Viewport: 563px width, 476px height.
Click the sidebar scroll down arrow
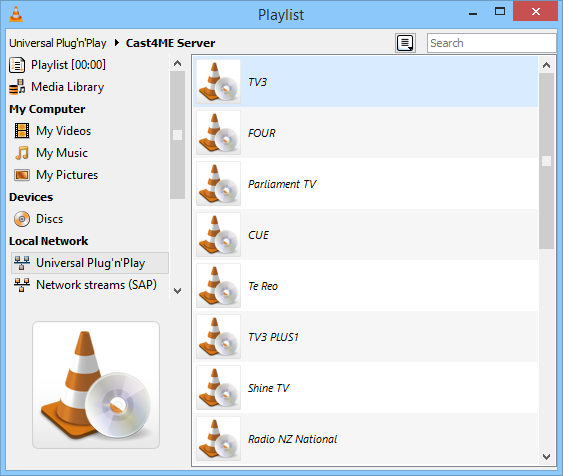[177, 291]
